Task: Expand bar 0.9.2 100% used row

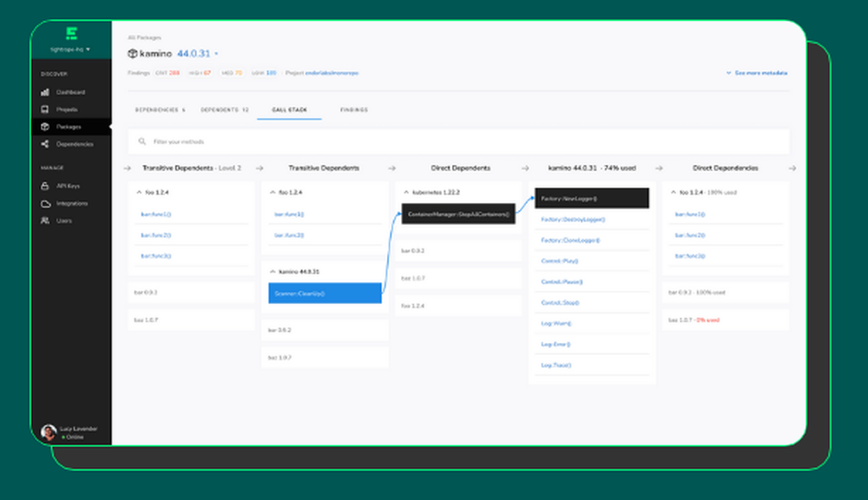Action: (725, 293)
